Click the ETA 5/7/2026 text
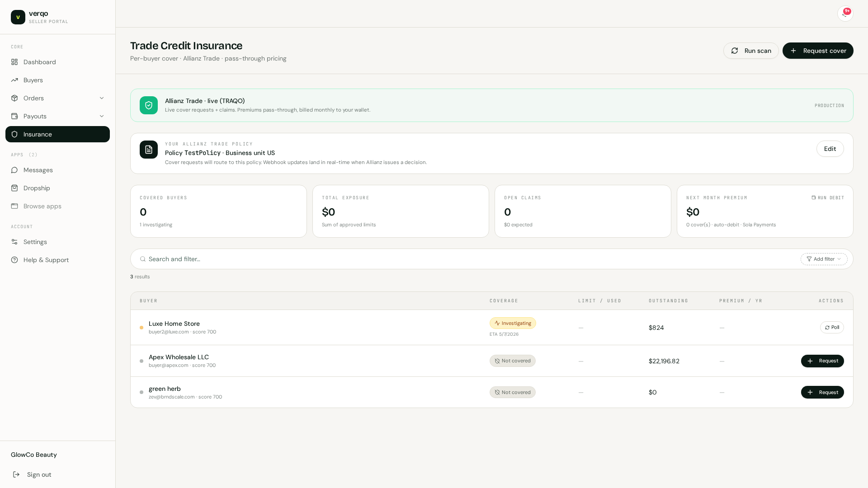The height and width of the screenshot is (488, 868). (504, 334)
